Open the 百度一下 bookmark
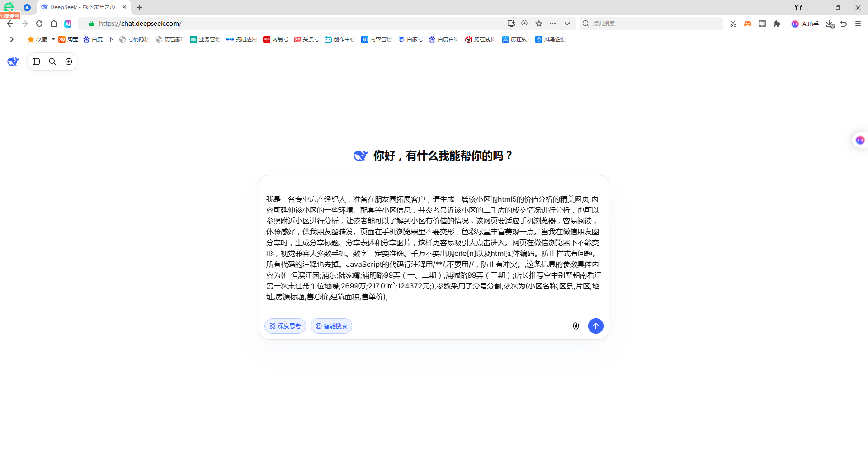Screen dimensions: 868x468 (99, 39)
